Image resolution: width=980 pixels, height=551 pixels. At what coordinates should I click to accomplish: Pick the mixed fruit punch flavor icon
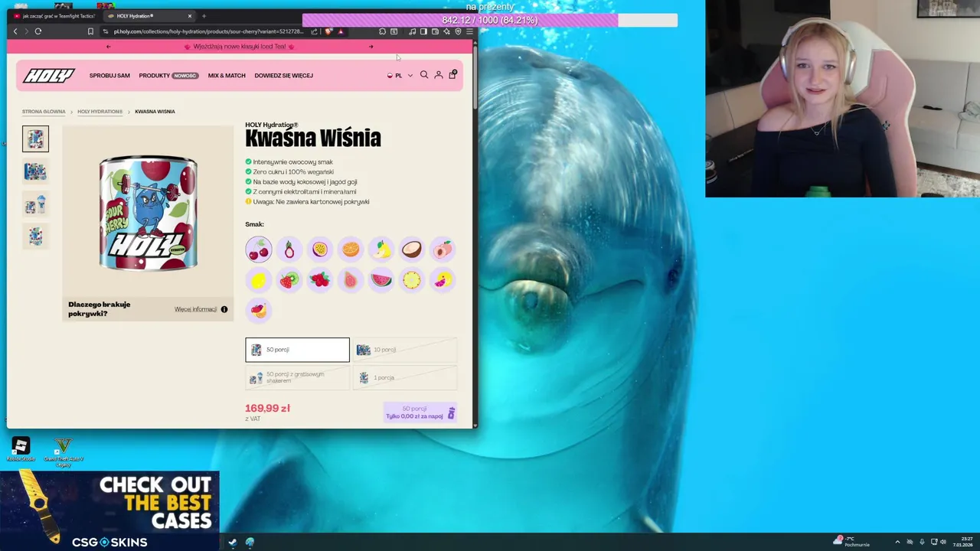(x=259, y=311)
